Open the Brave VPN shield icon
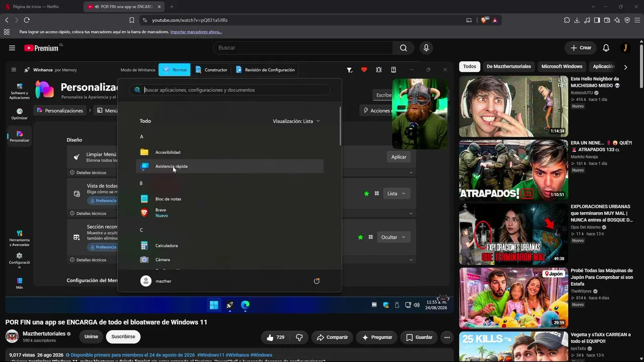The height and width of the screenshot is (362, 644). click(x=627, y=20)
